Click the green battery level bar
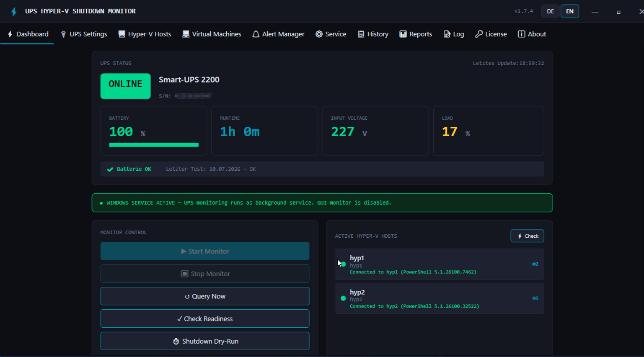Viewport: 644px width, 357px height. (154, 145)
